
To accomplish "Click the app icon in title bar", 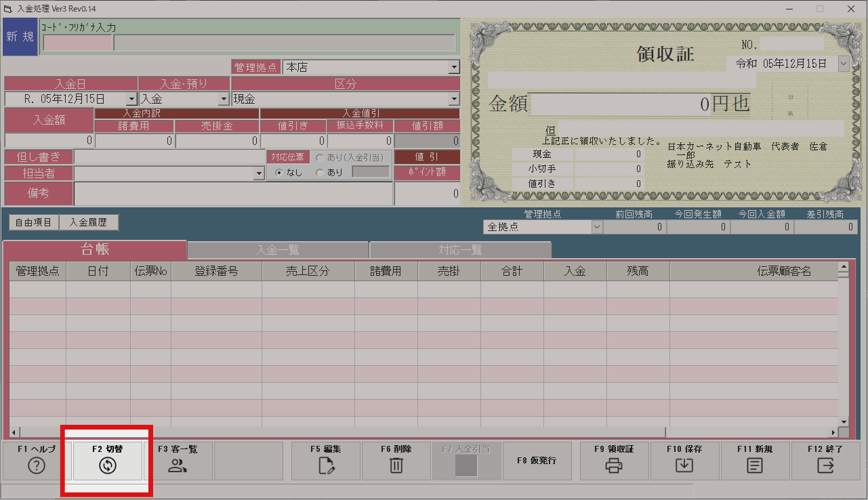I will pyautogui.click(x=8, y=9).
